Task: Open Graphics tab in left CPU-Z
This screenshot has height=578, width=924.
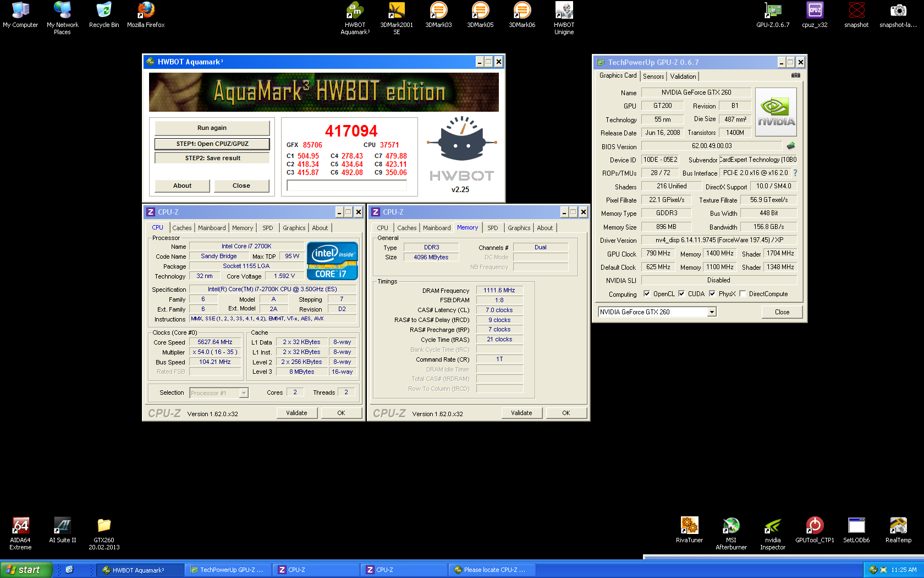Action: [294, 228]
